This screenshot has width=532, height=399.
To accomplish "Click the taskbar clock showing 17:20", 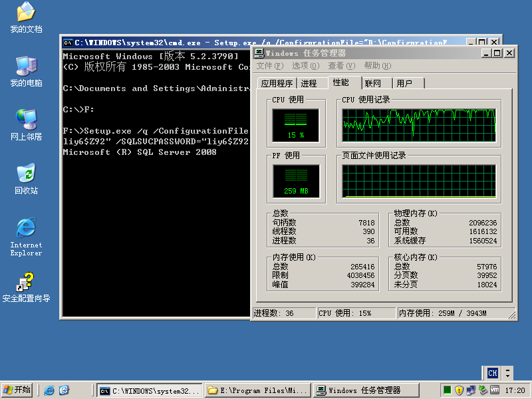I will tap(515, 390).
